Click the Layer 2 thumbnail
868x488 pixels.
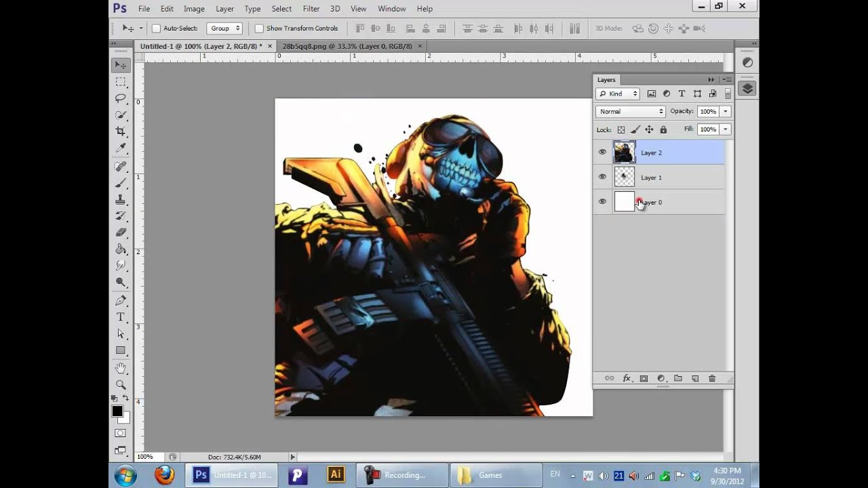[x=625, y=152]
